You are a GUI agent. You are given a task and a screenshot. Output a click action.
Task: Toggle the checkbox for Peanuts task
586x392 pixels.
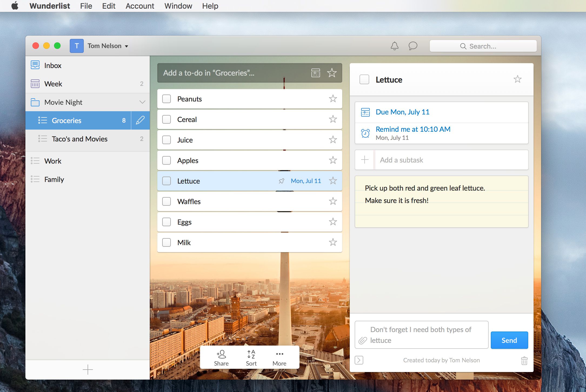pyautogui.click(x=167, y=99)
